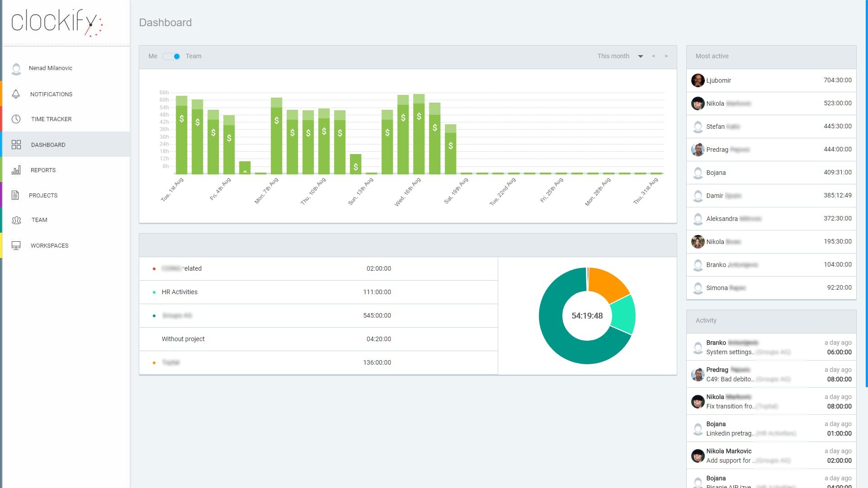Click the 02:00:00 project duration
The width and height of the screenshot is (868, 488).
(378, 268)
